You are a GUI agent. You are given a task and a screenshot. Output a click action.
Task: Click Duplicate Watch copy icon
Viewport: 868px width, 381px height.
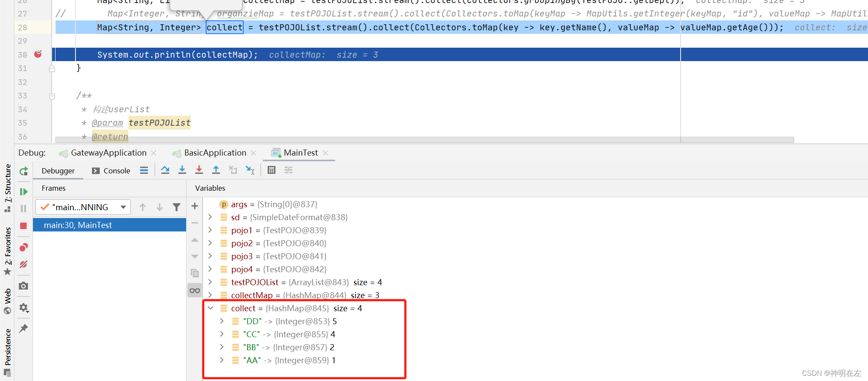point(195,273)
